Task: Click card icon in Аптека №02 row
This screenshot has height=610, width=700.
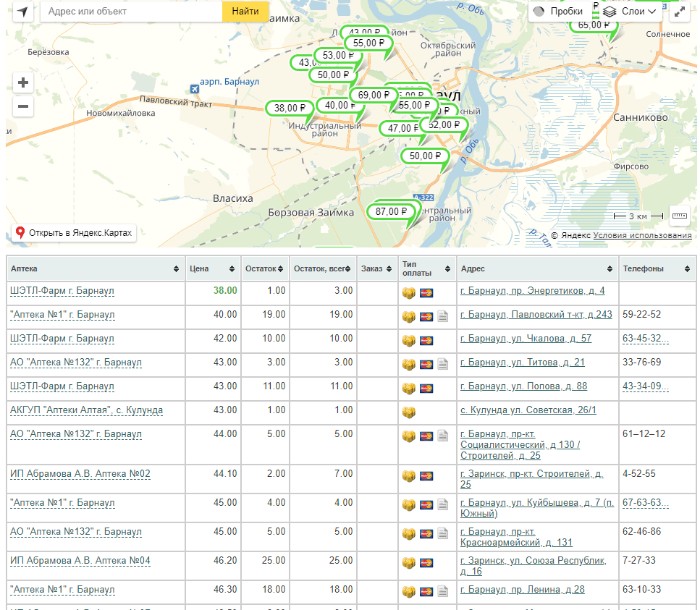Action: coord(426,476)
